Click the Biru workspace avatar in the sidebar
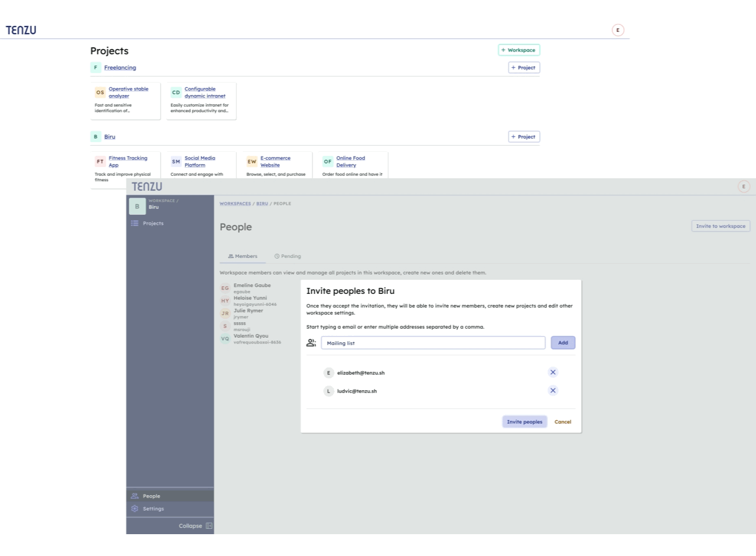 tap(137, 206)
